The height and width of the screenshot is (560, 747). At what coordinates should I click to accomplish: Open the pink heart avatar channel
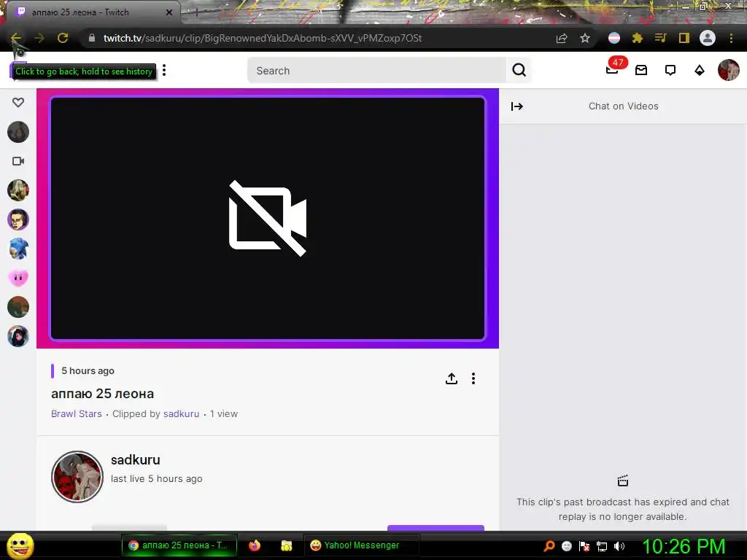[18, 278]
